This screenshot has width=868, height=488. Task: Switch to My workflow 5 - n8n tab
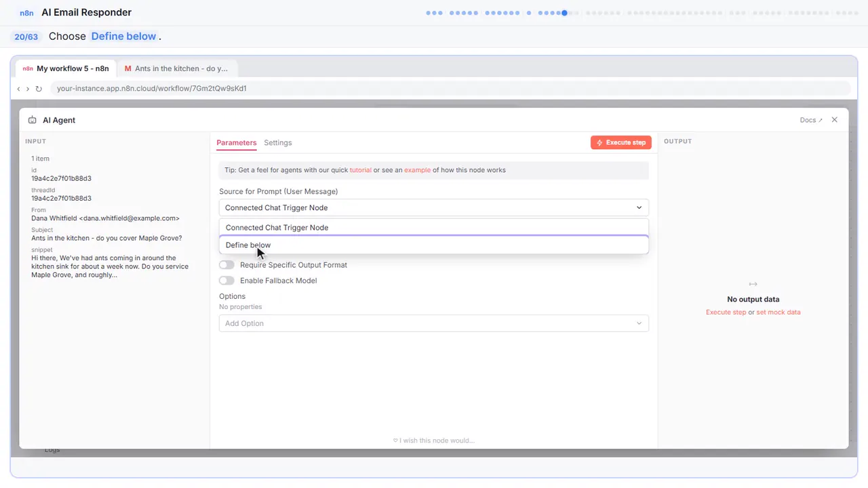coord(66,68)
